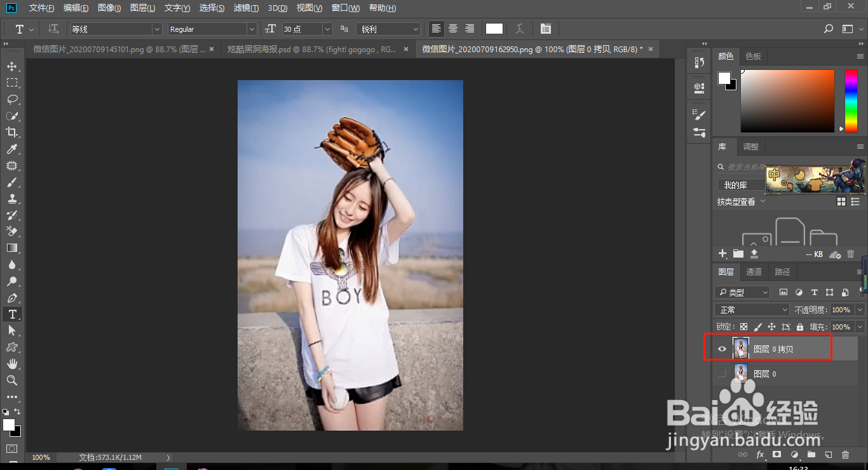
Task: Filter layers by type layers
Action: [x=815, y=293]
